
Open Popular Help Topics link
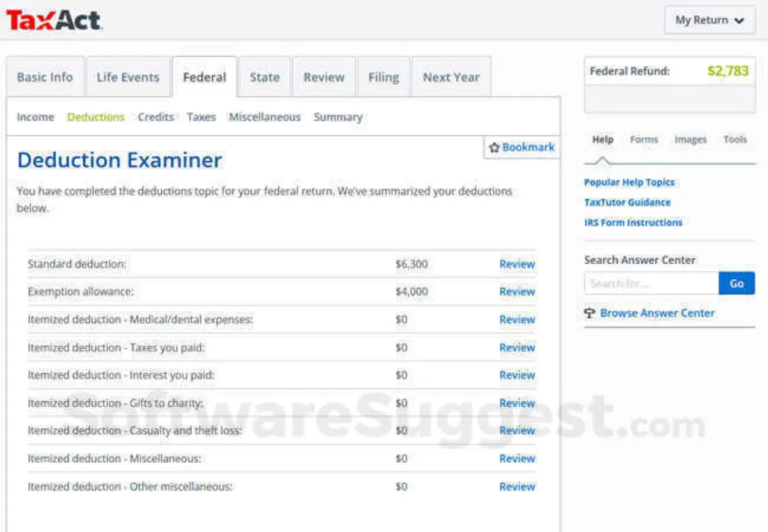pyautogui.click(x=629, y=182)
